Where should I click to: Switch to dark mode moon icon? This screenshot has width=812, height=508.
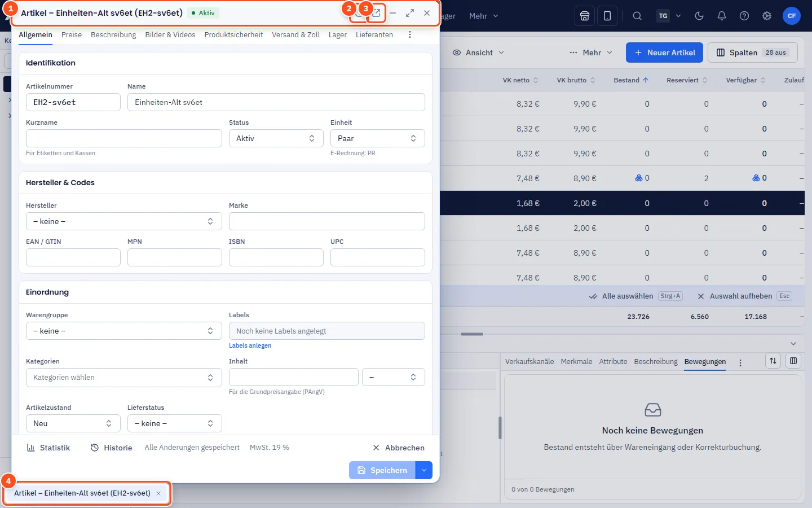tap(699, 16)
